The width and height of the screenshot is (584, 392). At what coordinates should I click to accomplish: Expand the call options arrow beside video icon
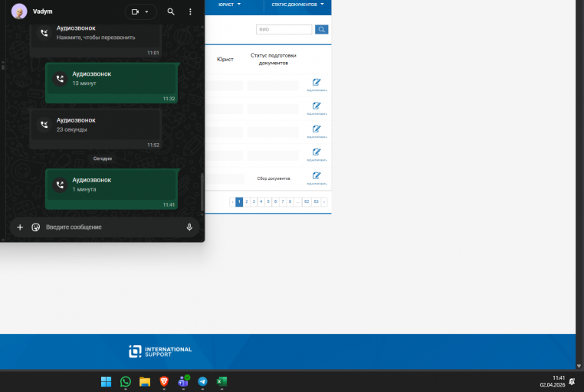click(x=146, y=12)
